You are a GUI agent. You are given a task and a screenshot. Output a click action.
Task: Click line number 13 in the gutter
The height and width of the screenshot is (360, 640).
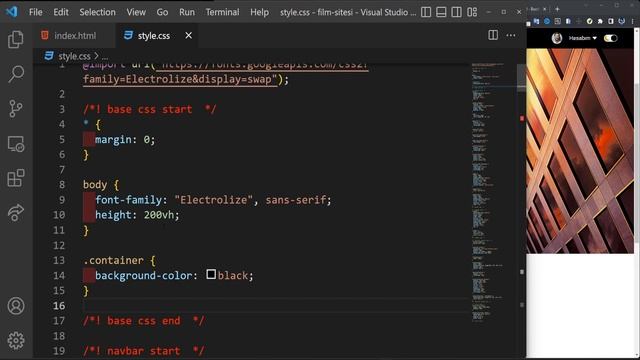point(59,260)
